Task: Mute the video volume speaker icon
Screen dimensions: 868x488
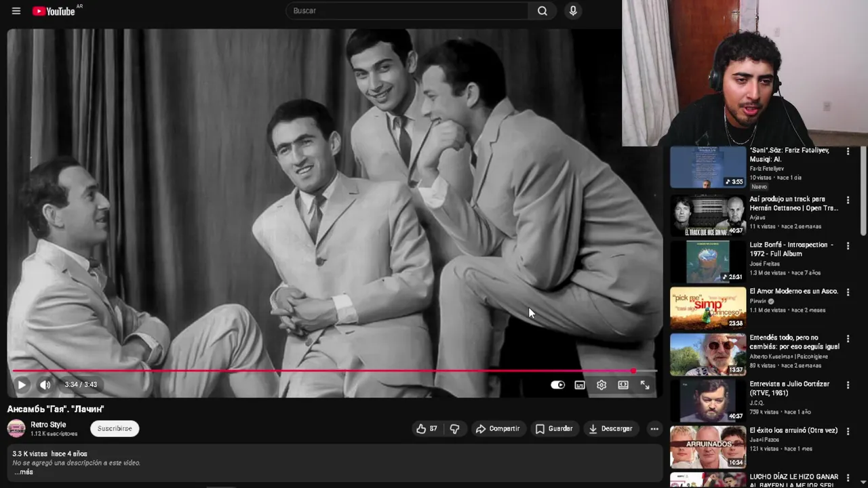Action: click(x=45, y=384)
